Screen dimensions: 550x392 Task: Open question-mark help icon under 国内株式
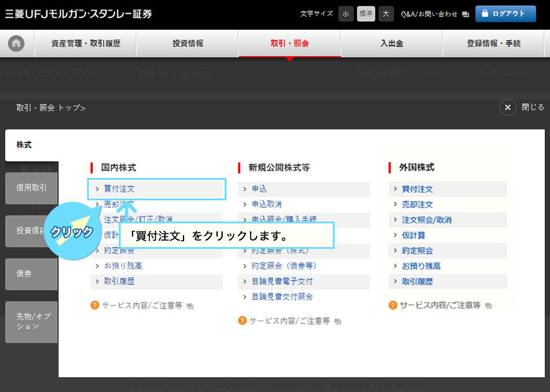coord(95,306)
